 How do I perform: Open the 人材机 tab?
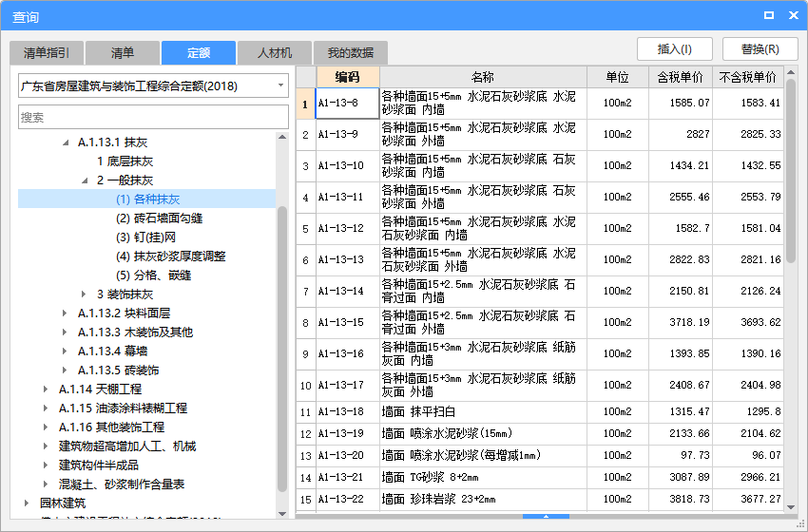pos(274,52)
